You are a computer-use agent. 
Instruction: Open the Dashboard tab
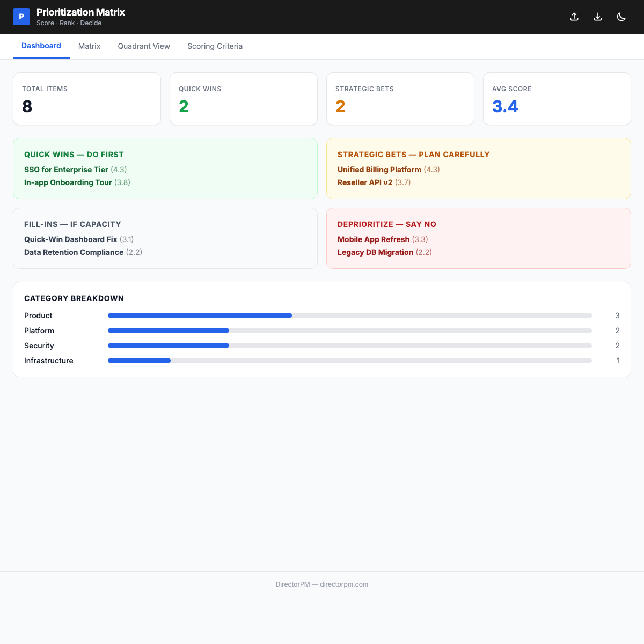[x=41, y=46]
